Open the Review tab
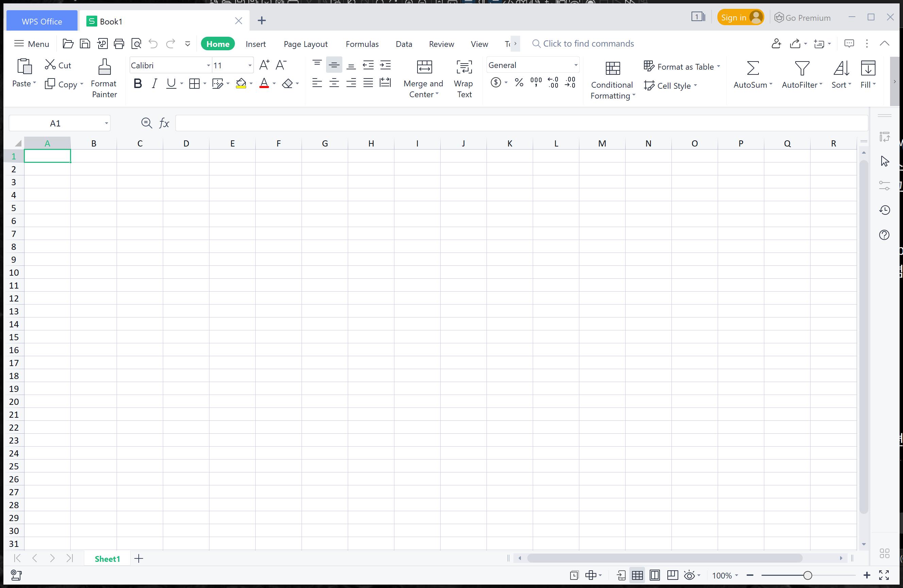This screenshot has height=588, width=903. tap(442, 44)
